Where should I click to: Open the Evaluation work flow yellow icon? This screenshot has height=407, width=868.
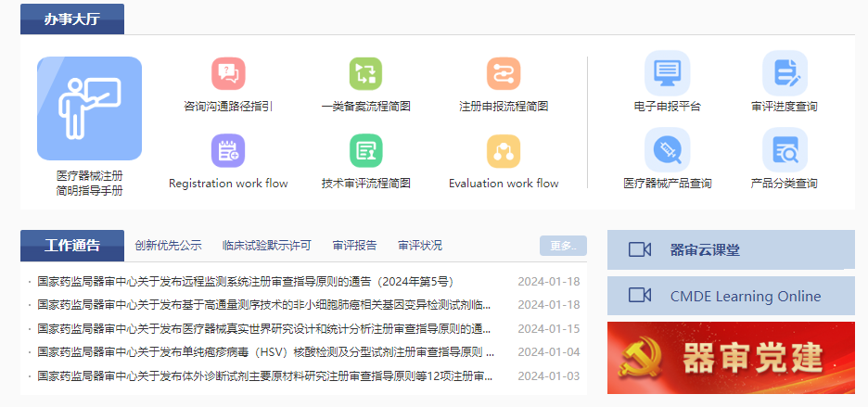[x=504, y=150]
